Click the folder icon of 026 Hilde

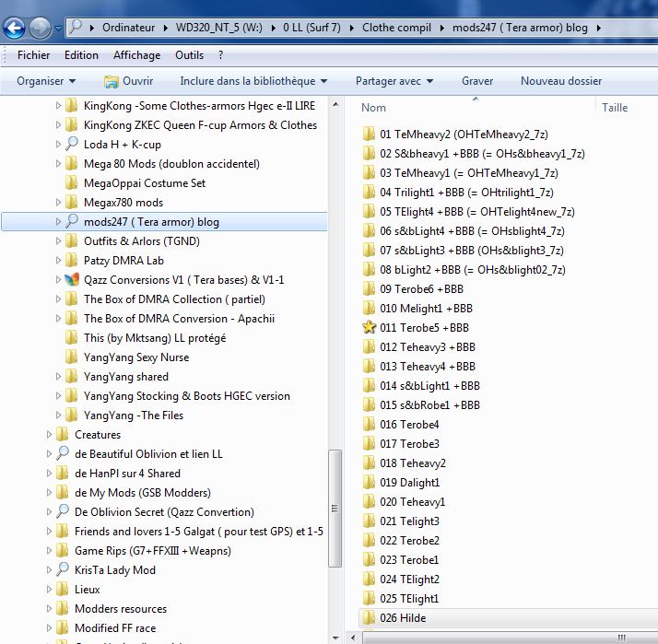tap(370, 618)
